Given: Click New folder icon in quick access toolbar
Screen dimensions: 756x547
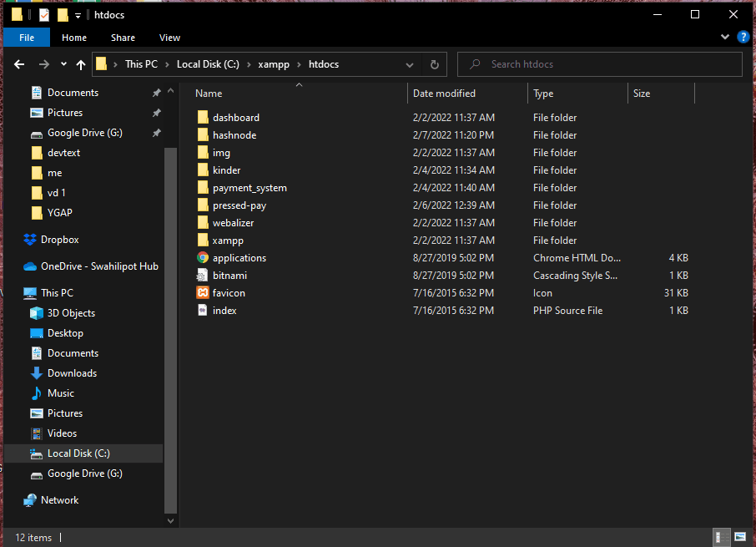Looking at the screenshot, I should [x=63, y=15].
